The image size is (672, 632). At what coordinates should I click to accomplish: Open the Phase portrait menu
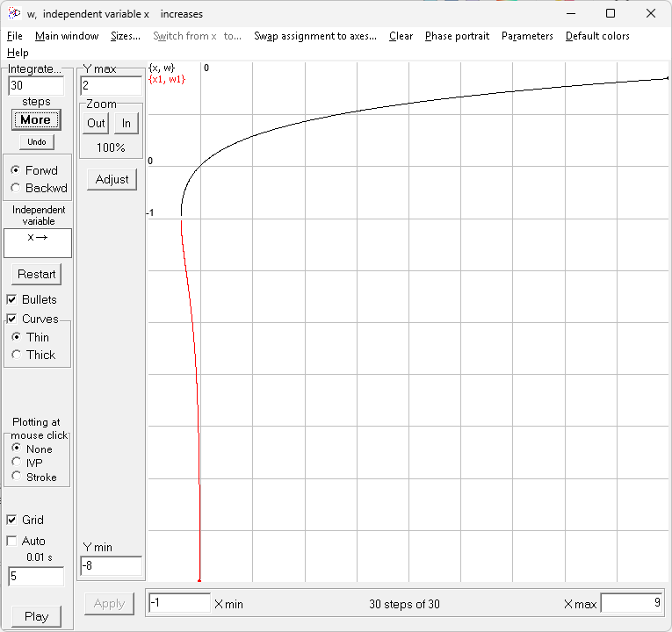coord(457,36)
